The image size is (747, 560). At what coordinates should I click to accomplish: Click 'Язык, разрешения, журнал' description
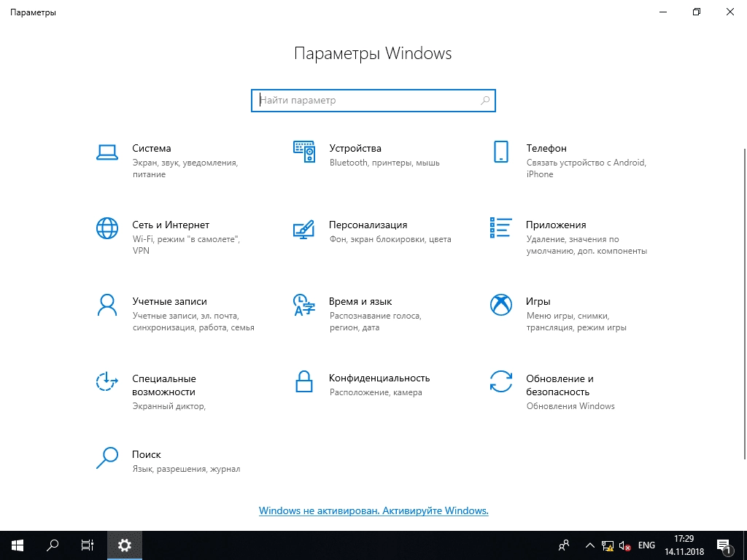coord(186,469)
